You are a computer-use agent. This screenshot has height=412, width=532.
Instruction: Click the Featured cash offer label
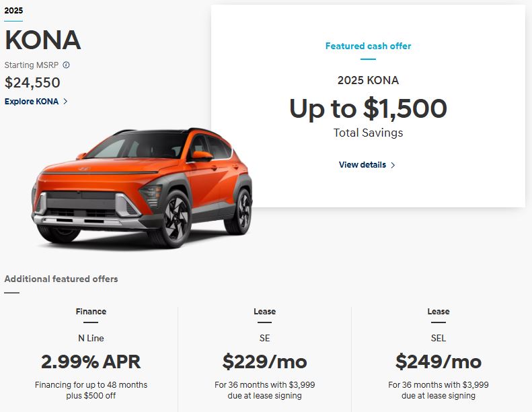368,46
